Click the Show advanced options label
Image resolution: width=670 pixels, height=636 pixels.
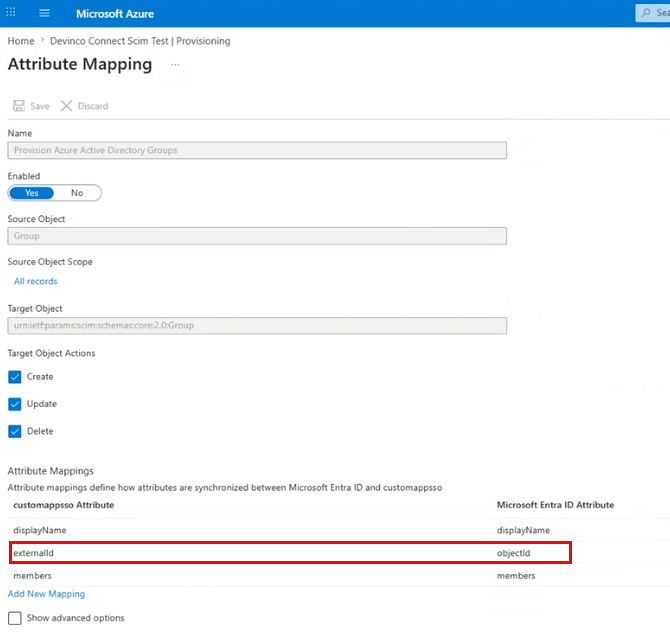pyautogui.click(x=76, y=618)
